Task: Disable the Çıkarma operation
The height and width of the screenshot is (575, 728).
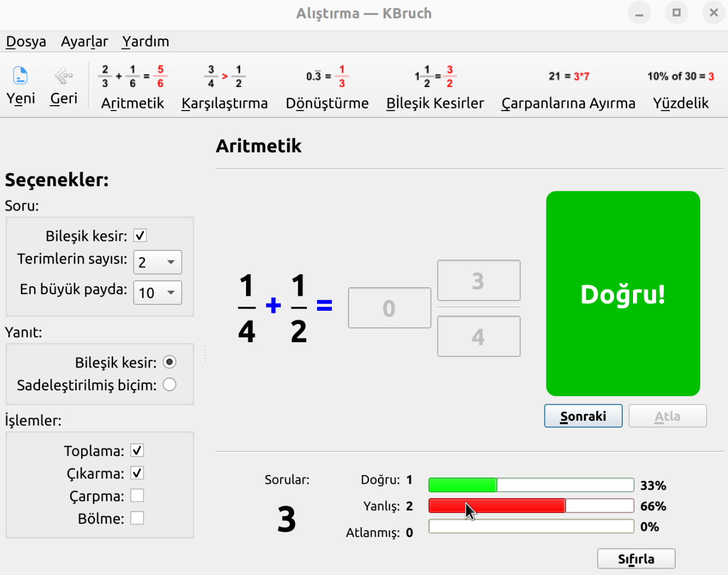Action: 137,472
